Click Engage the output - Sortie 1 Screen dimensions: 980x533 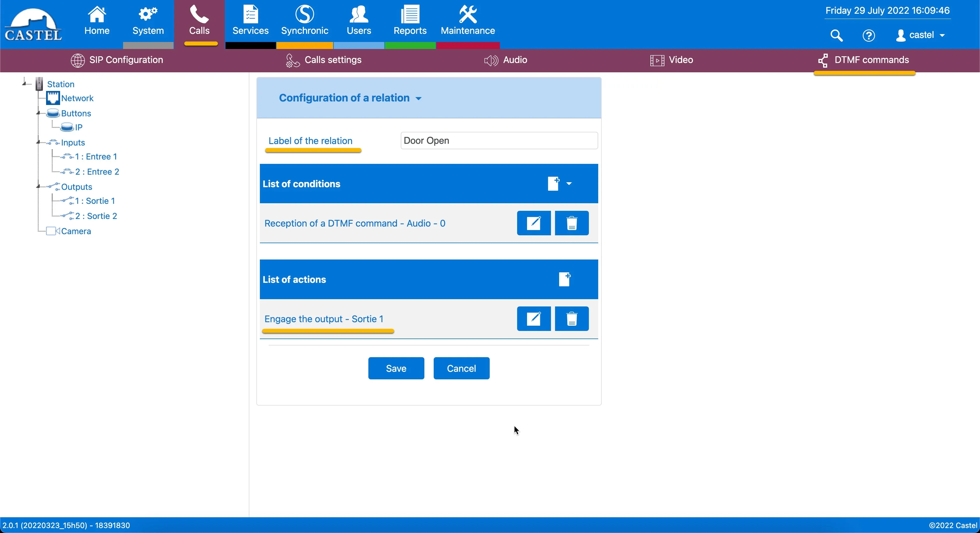click(324, 319)
